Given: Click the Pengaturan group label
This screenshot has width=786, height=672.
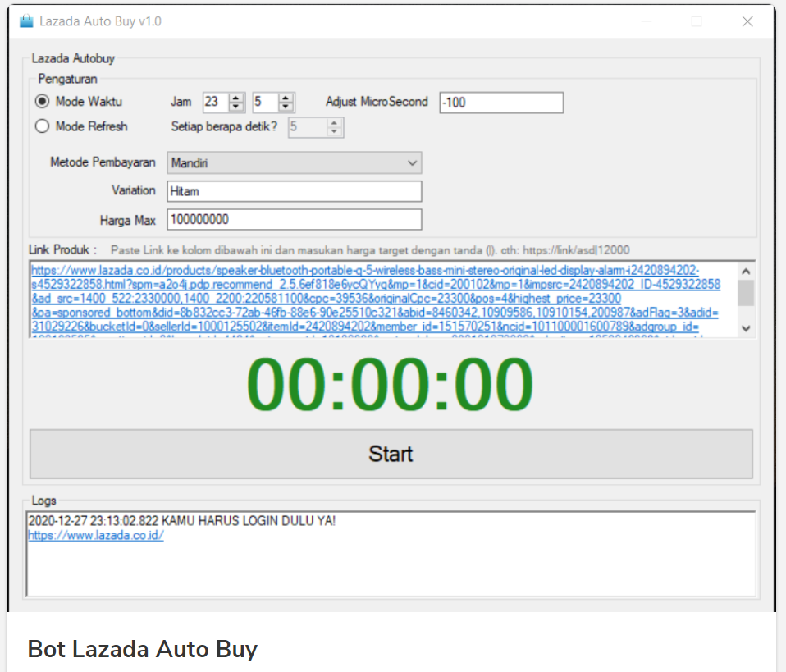Looking at the screenshot, I should tap(67, 79).
